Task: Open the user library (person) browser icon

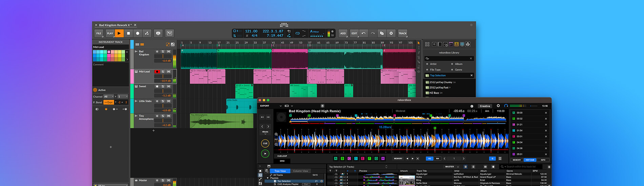Action: click(x=457, y=44)
